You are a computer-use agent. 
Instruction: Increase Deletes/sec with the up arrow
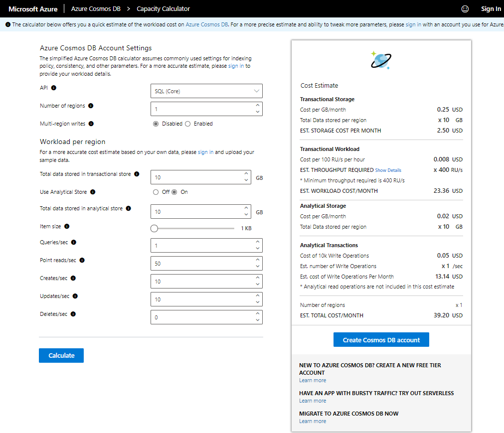coord(257,313)
